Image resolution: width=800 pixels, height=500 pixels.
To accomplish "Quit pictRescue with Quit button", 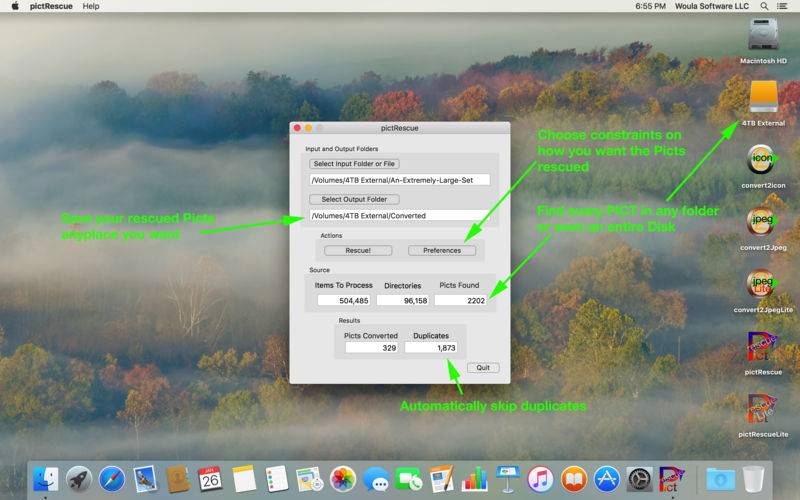I will tap(483, 367).
